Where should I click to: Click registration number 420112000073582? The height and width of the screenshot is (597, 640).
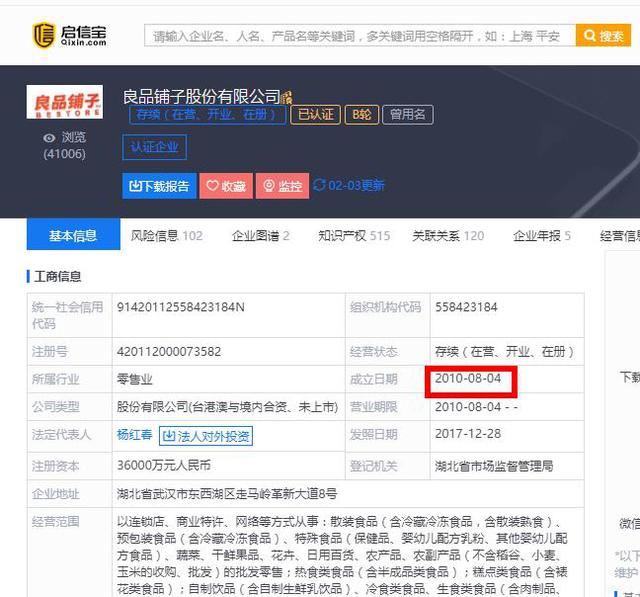tap(169, 351)
